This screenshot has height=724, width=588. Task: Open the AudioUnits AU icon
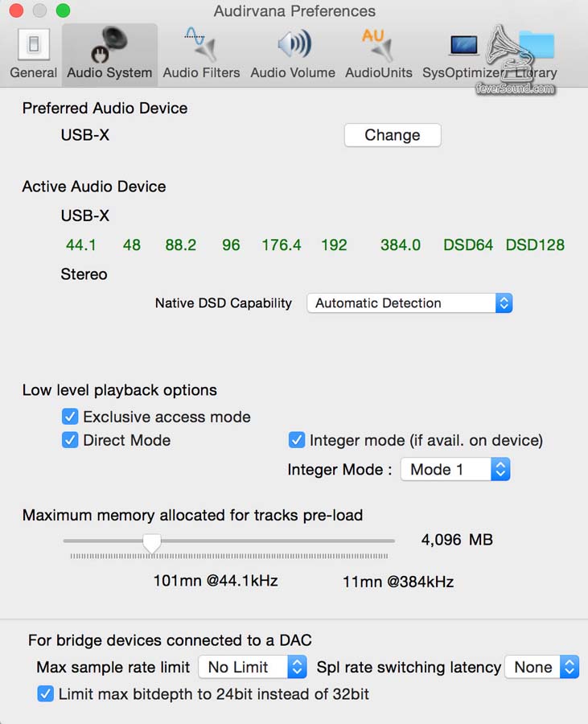click(378, 44)
